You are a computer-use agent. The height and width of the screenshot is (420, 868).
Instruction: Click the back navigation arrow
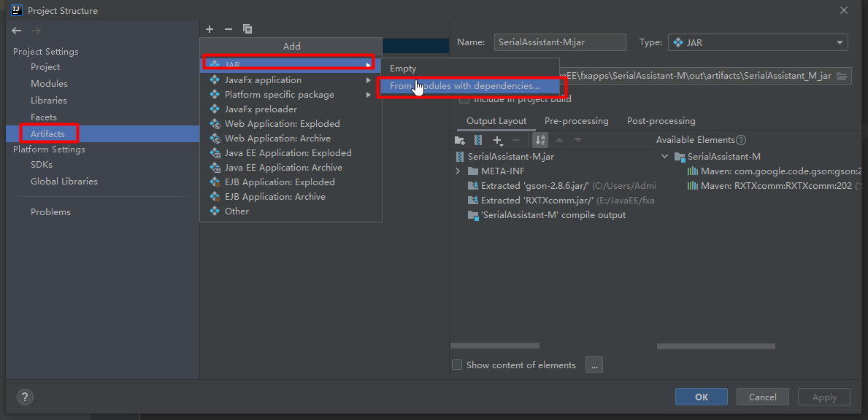(17, 31)
